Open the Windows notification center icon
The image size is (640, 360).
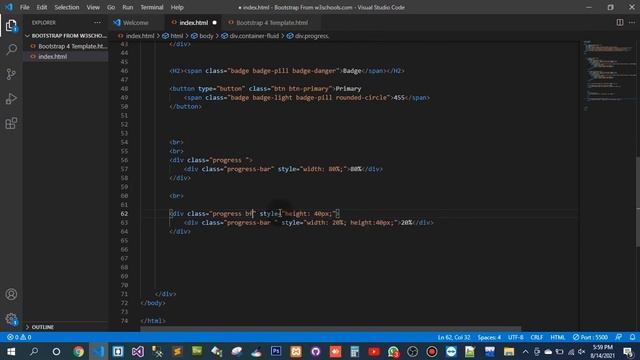point(628,351)
